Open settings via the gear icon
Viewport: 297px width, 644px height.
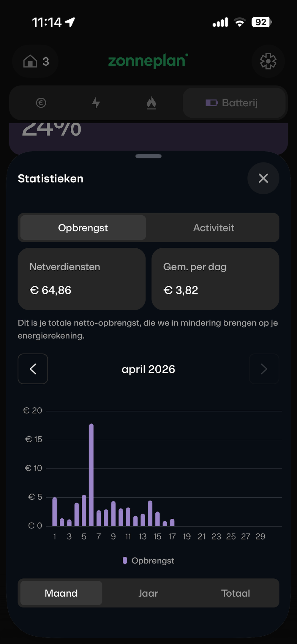click(x=268, y=61)
